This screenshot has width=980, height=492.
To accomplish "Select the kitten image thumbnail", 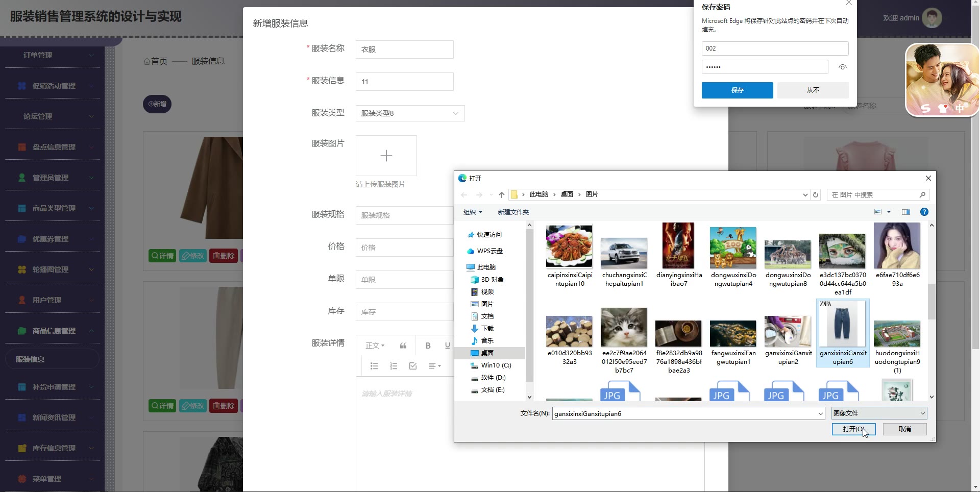I will (x=624, y=328).
